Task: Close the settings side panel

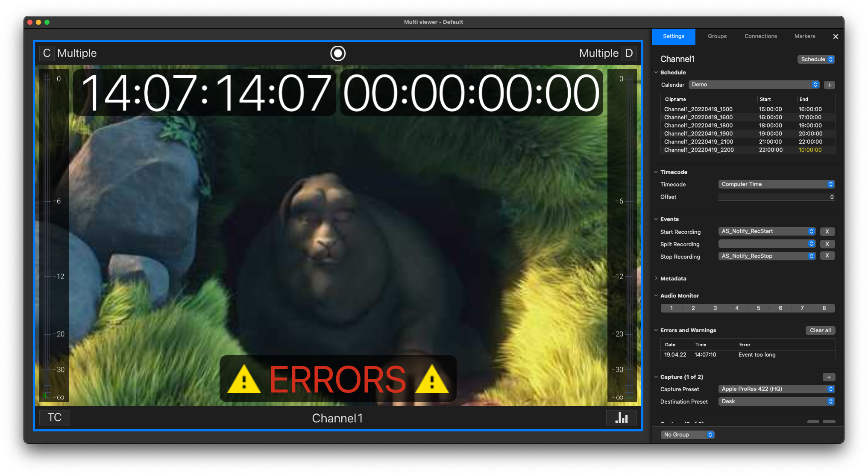Action: 836,36
